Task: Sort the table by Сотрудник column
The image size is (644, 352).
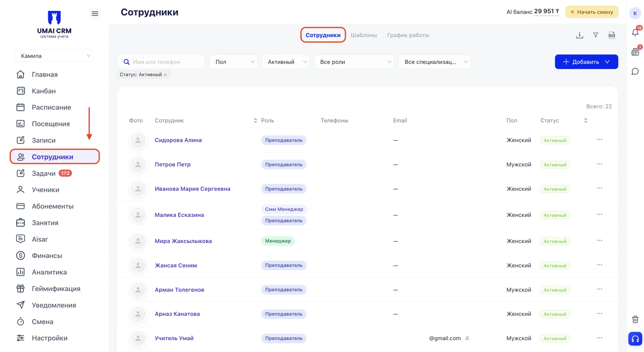Action: click(x=255, y=120)
